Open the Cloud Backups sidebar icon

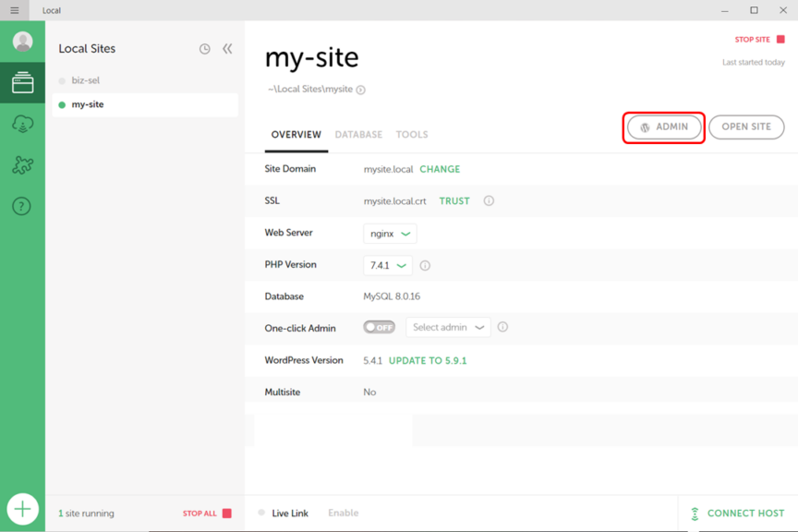tap(22, 124)
